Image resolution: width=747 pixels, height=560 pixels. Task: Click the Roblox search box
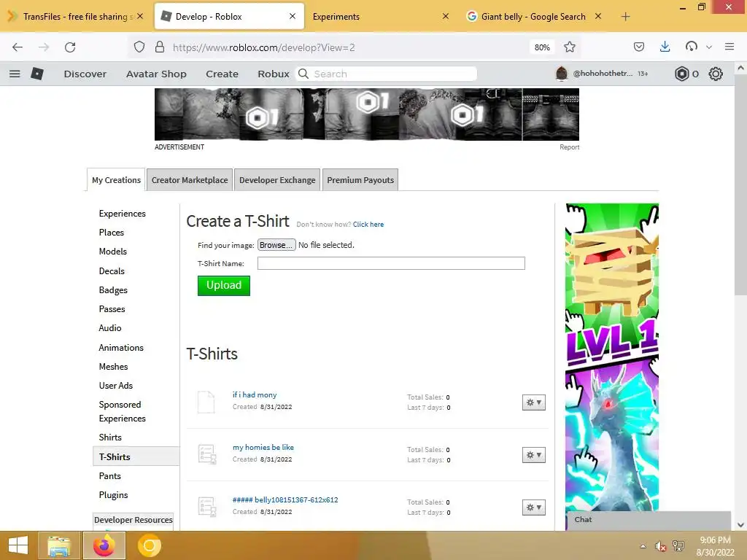pyautogui.click(x=387, y=74)
